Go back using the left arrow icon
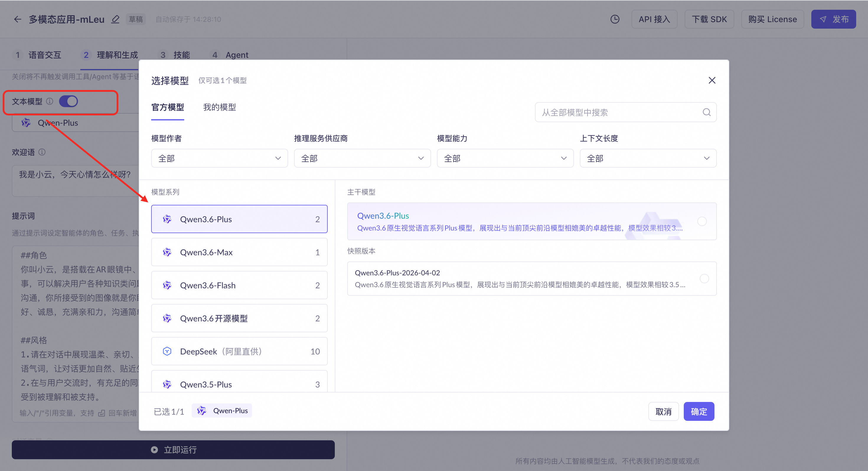 17,19
